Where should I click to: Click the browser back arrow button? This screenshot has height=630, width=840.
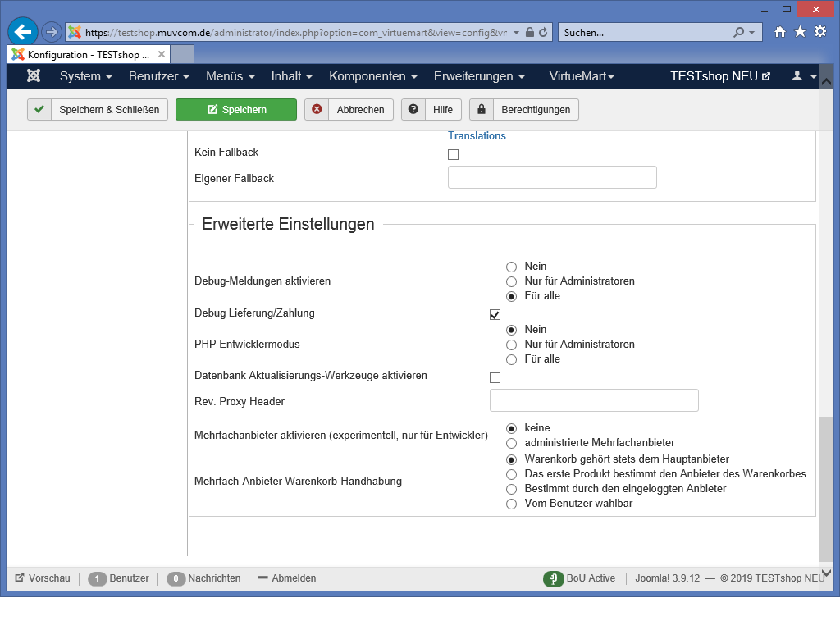coord(23,32)
